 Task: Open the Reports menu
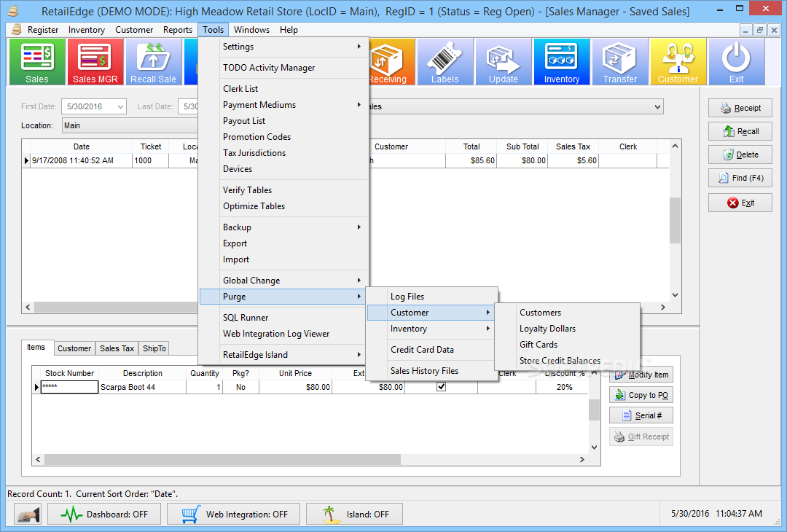[x=178, y=30]
